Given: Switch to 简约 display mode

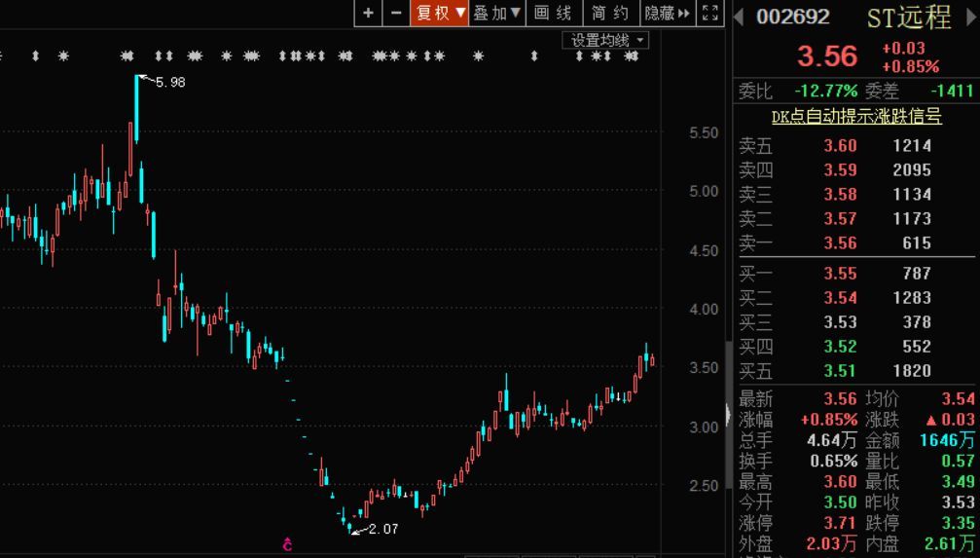Looking at the screenshot, I should pyautogui.click(x=610, y=13).
